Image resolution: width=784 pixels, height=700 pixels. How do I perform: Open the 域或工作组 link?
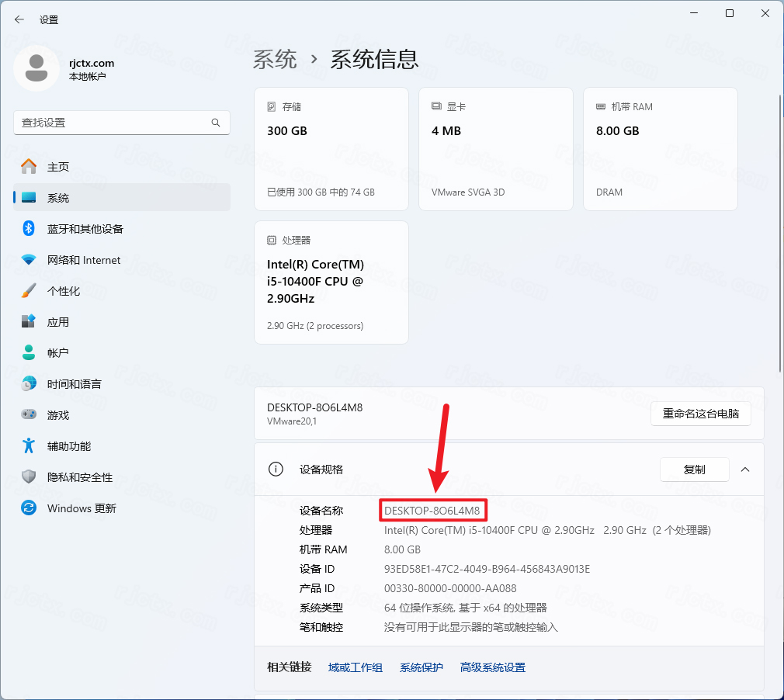click(x=355, y=667)
